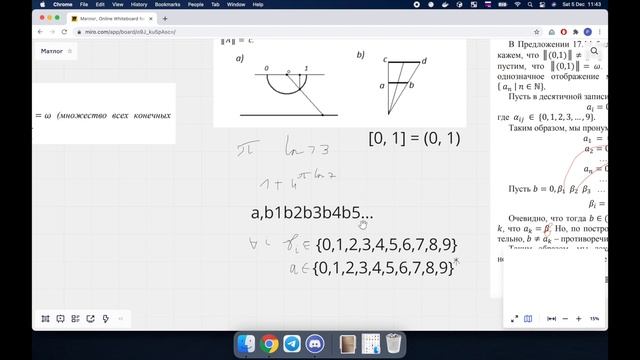The image size is (640, 360).
Task: Open the board search magnifier
Action: tap(594, 51)
